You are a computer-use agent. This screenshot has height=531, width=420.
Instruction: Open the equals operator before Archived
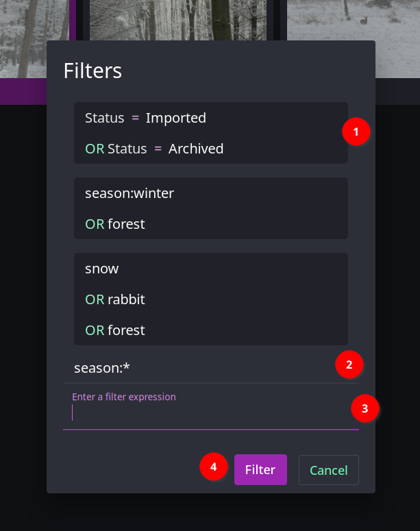[x=158, y=149]
